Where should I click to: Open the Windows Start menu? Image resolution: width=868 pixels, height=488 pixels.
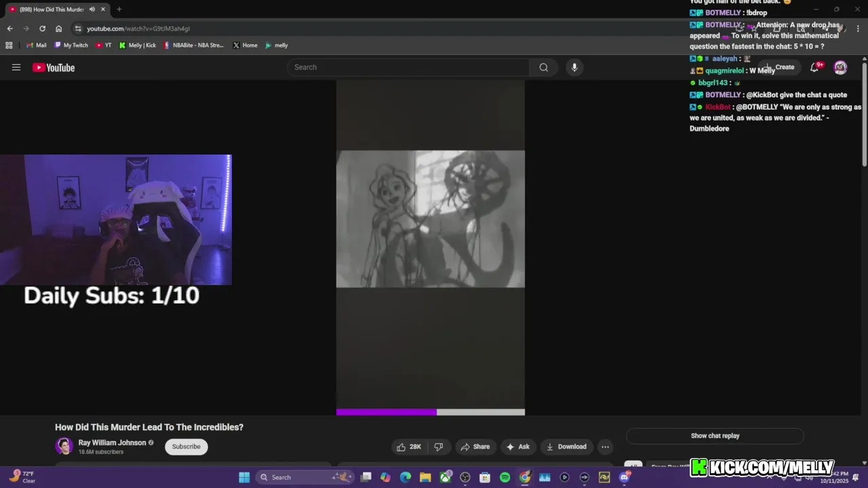pyautogui.click(x=244, y=477)
